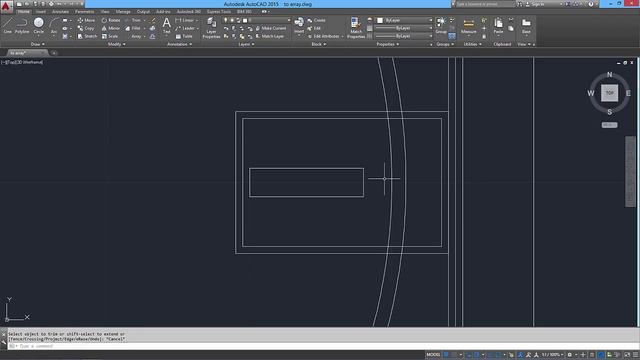Toggle grid display in status bar
This screenshot has width=640, height=360.
click(x=446, y=355)
